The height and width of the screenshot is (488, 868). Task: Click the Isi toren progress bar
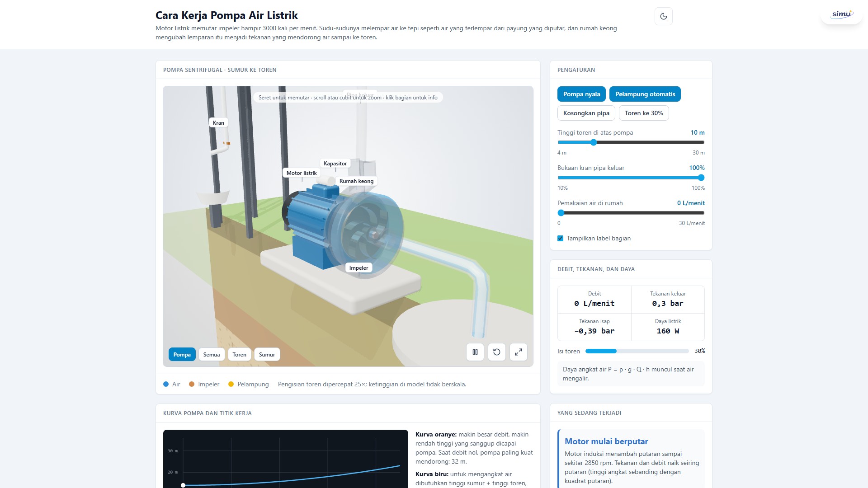pyautogui.click(x=637, y=351)
